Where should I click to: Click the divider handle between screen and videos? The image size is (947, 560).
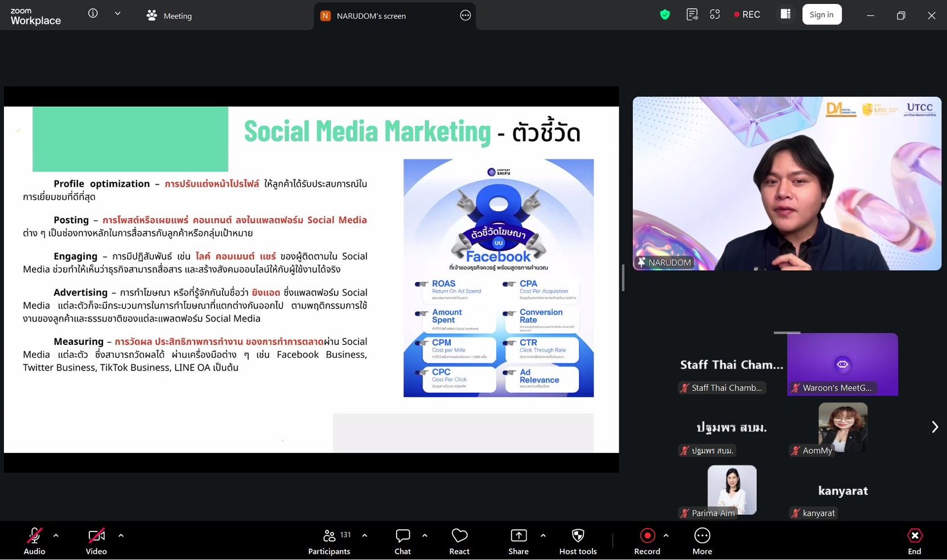pyautogui.click(x=623, y=278)
